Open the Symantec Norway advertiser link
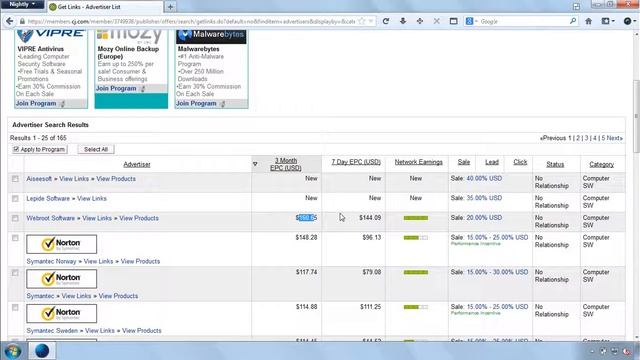This screenshot has height=360, width=640. tap(51, 261)
